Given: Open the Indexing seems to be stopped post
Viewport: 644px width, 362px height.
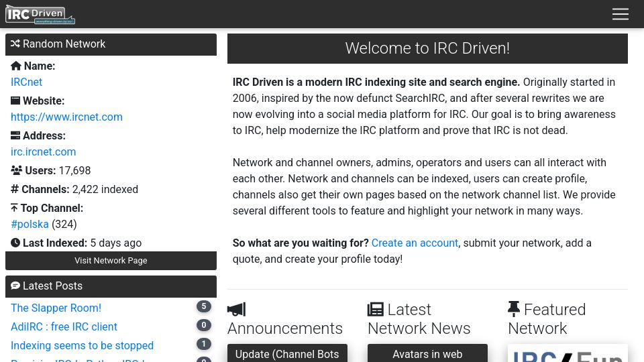Looking at the screenshot, I should coord(82,346).
